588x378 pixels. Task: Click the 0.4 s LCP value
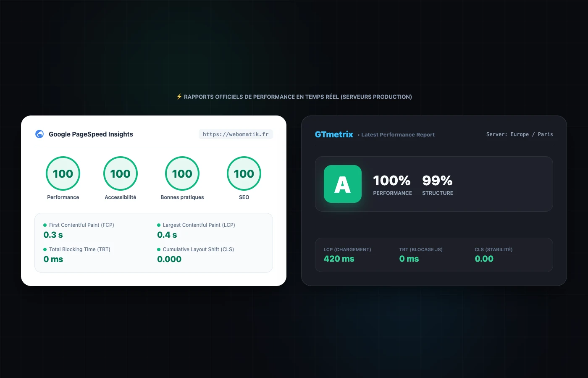coord(167,235)
